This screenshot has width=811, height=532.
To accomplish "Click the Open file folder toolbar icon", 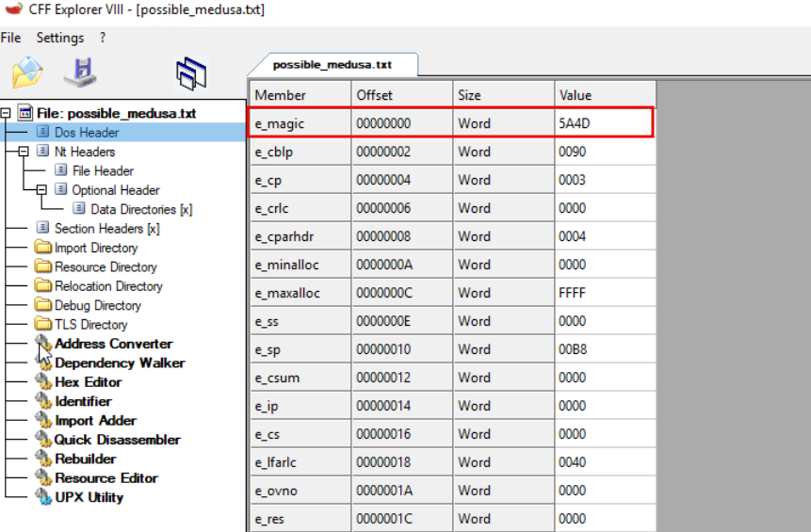I will click(x=26, y=73).
